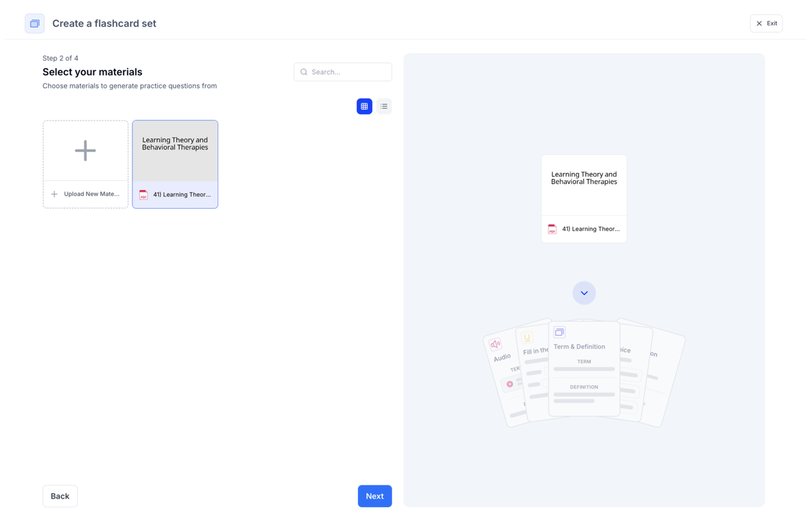
Task: Click the 41) Learning Theor... name in preview panel
Action: click(591, 229)
